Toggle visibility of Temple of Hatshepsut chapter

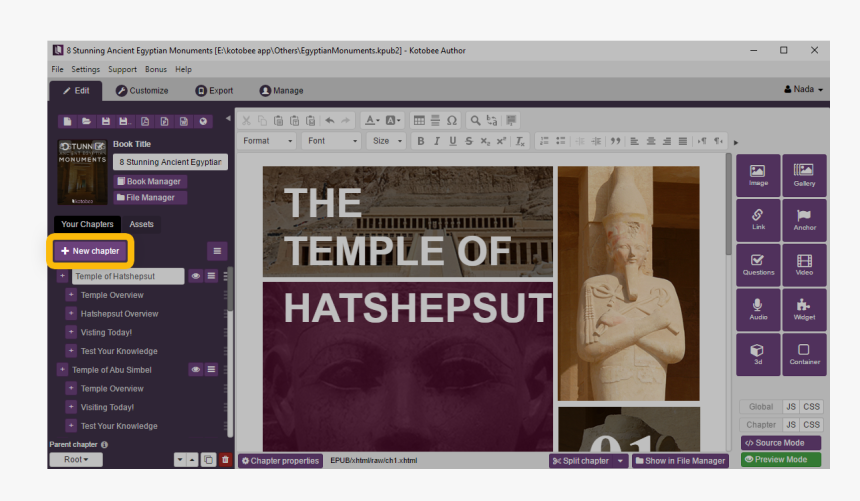pos(195,276)
